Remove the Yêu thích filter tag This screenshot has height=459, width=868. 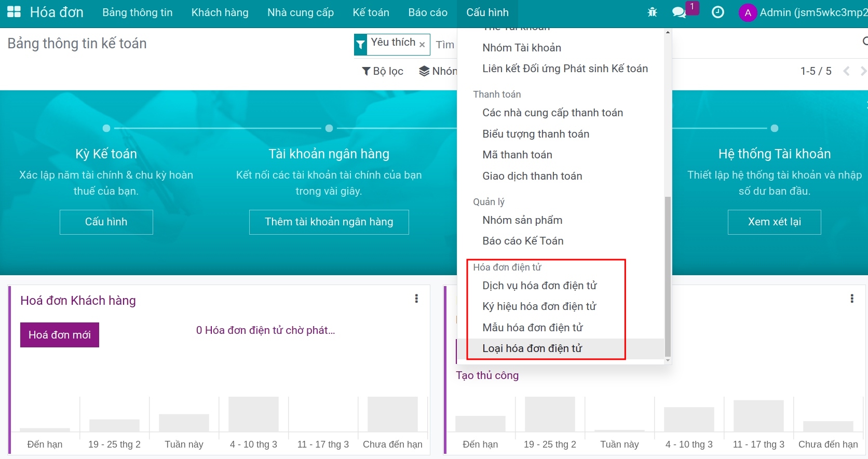[422, 45]
